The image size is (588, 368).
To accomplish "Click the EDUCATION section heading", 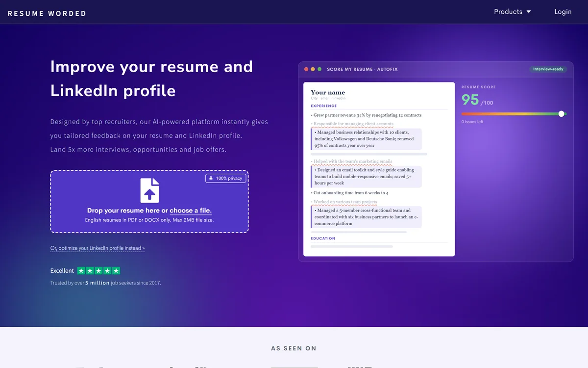I will pos(323,238).
